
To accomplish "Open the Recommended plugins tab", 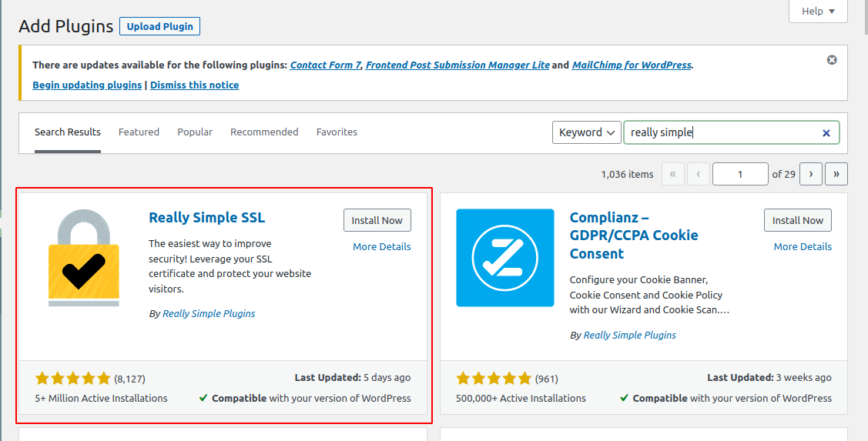I will 264,132.
